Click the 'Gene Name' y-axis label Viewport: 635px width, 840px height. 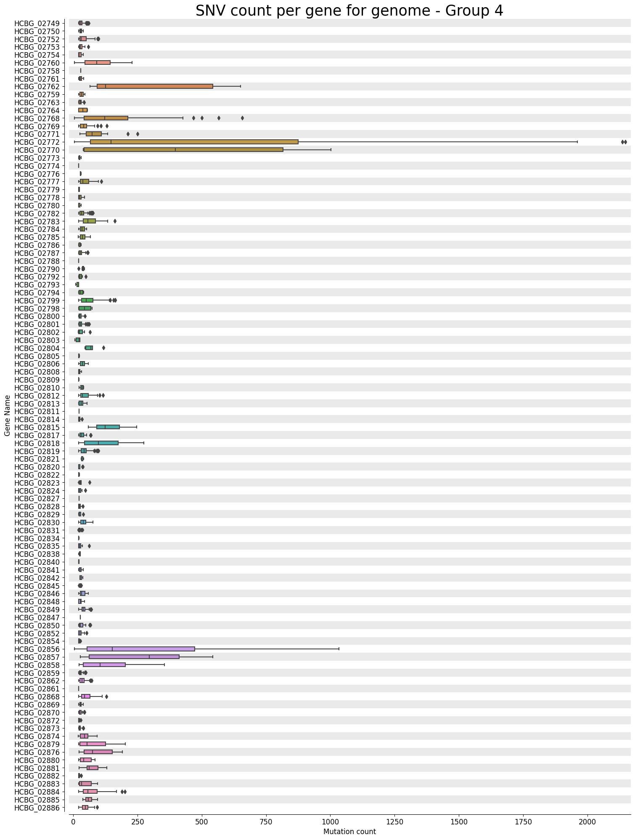(x=7, y=415)
